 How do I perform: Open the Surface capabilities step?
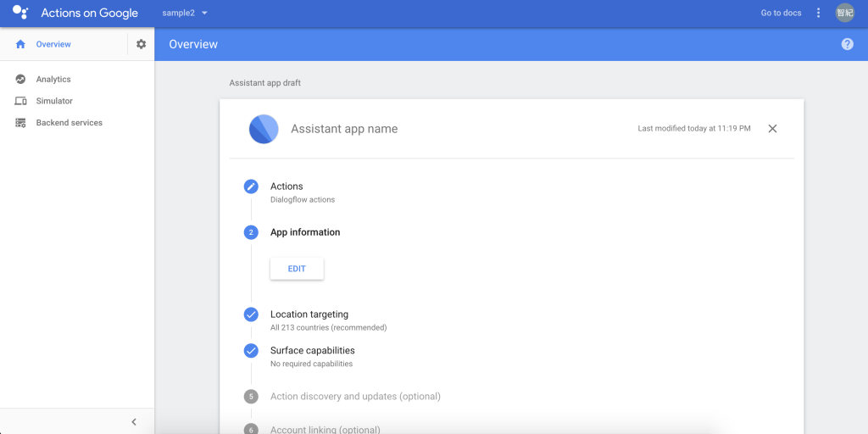pos(312,351)
